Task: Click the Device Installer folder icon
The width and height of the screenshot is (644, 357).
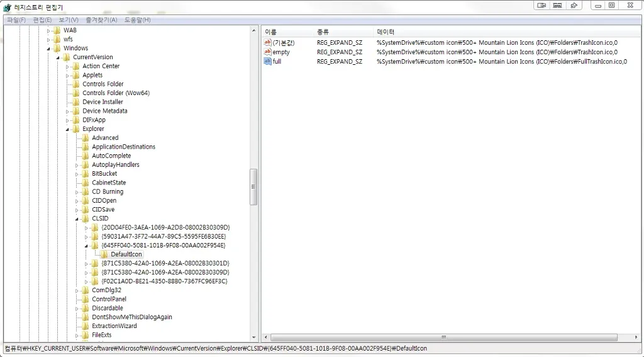Action: pos(75,102)
